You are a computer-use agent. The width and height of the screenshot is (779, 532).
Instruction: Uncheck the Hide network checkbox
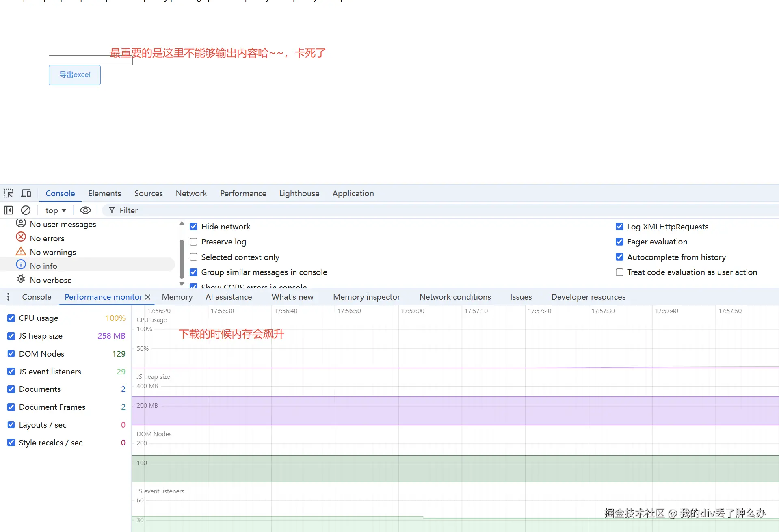194,227
